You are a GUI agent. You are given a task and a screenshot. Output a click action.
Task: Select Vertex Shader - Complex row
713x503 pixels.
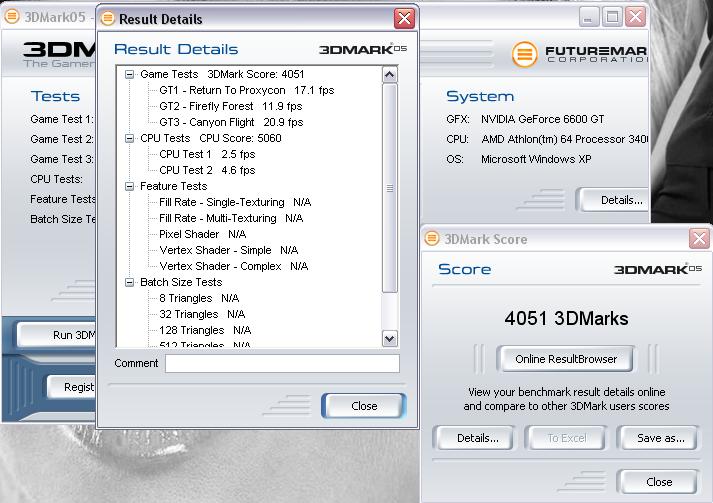tap(234, 266)
